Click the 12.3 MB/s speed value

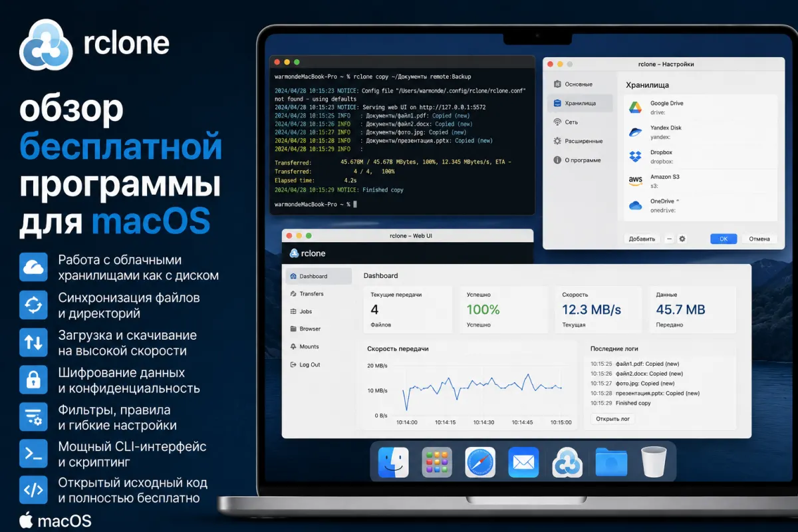591,309
